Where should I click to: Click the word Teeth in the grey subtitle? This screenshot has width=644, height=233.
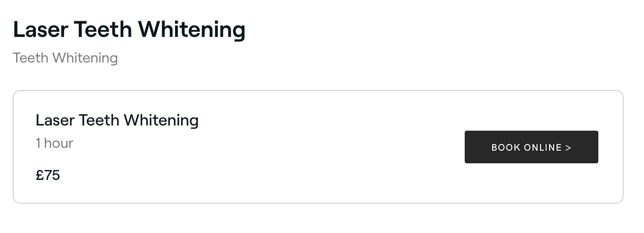point(31,58)
